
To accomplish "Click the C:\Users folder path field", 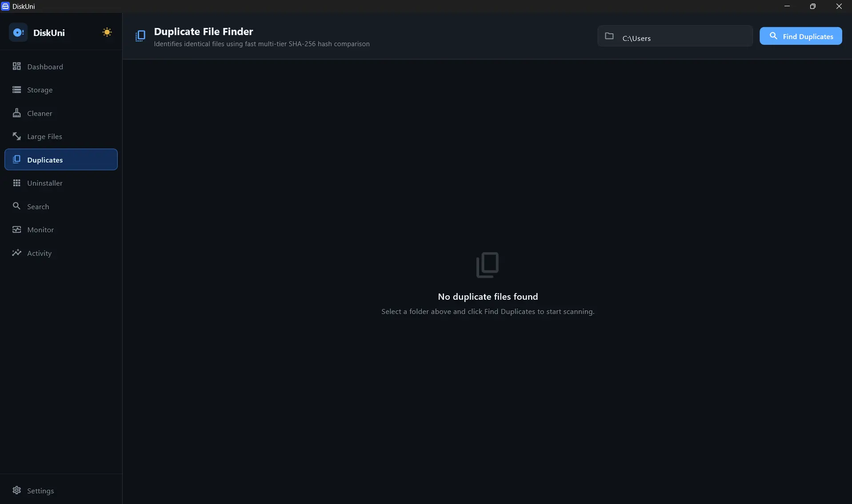I will click(675, 36).
